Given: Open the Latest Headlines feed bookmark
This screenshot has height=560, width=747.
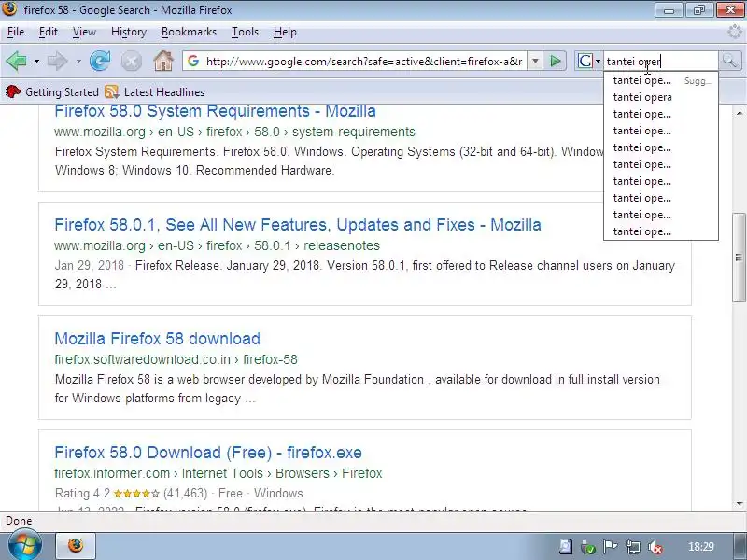Looking at the screenshot, I should pos(154,91).
